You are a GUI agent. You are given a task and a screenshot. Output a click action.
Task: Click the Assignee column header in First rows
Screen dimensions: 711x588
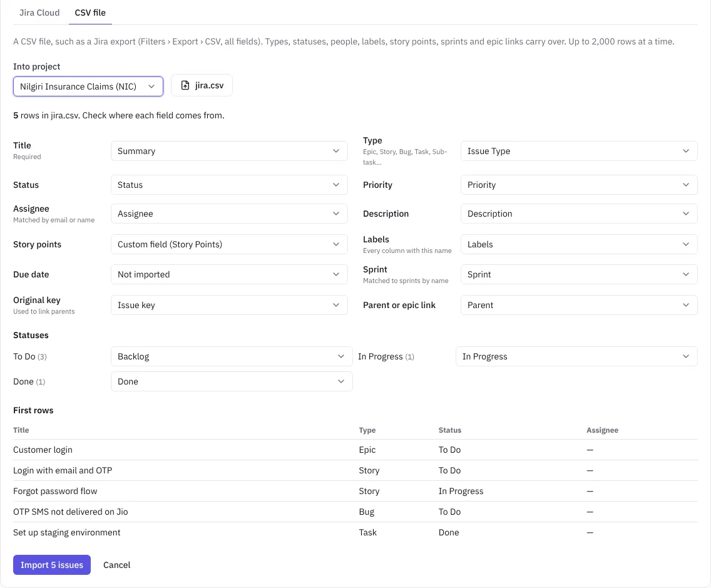(x=602, y=430)
